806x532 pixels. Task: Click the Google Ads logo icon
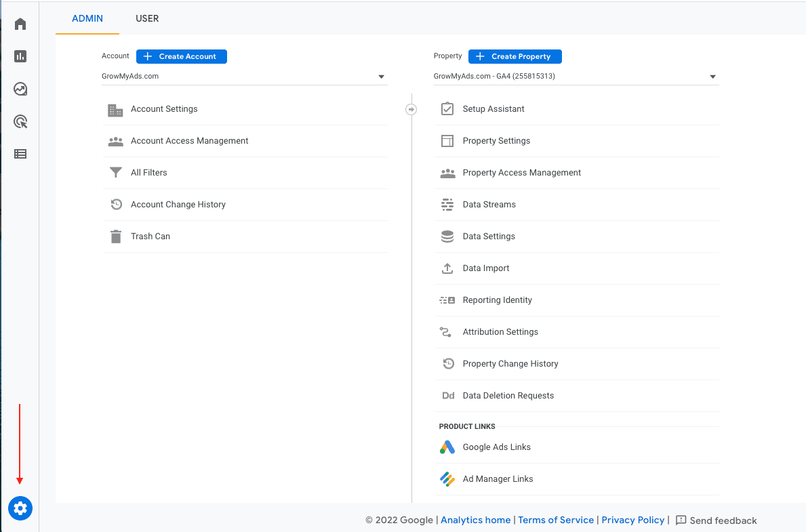[447, 447]
